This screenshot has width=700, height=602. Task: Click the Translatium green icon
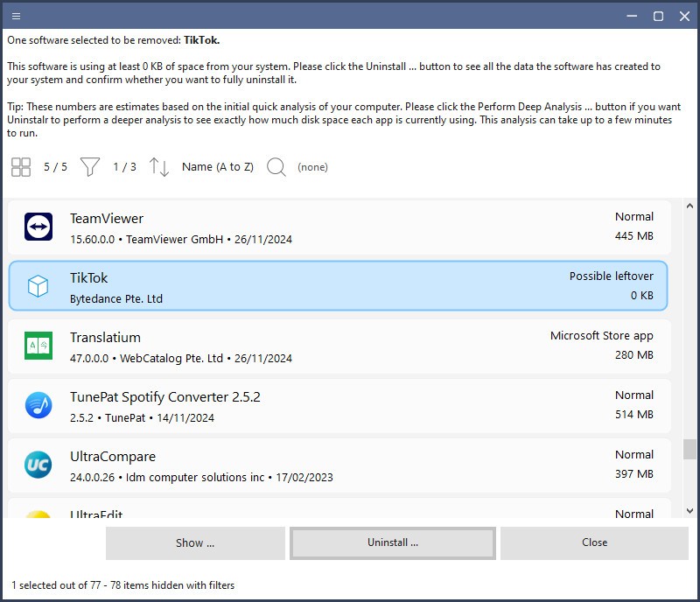[x=38, y=346]
